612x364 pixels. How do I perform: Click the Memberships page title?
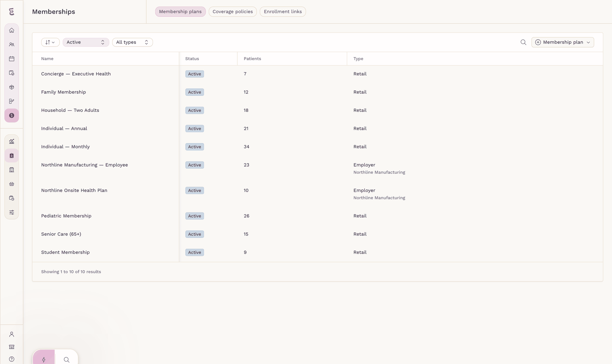tap(54, 12)
